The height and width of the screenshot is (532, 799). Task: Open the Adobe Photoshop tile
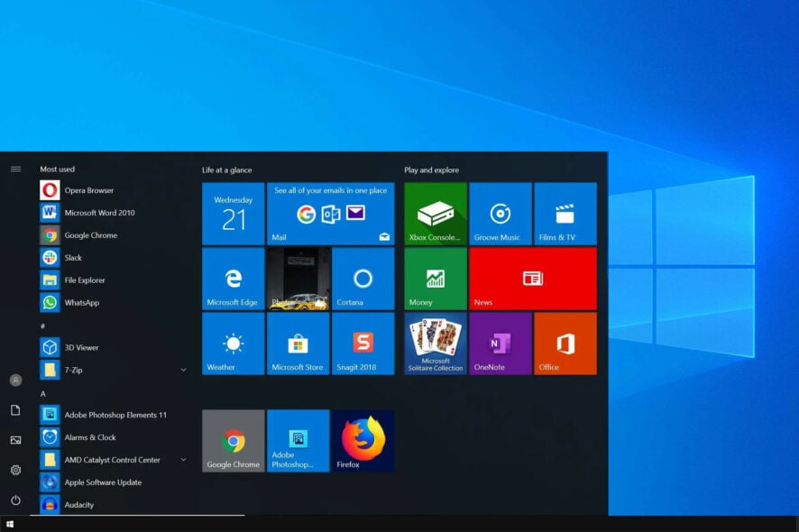pyautogui.click(x=298, y=441)
